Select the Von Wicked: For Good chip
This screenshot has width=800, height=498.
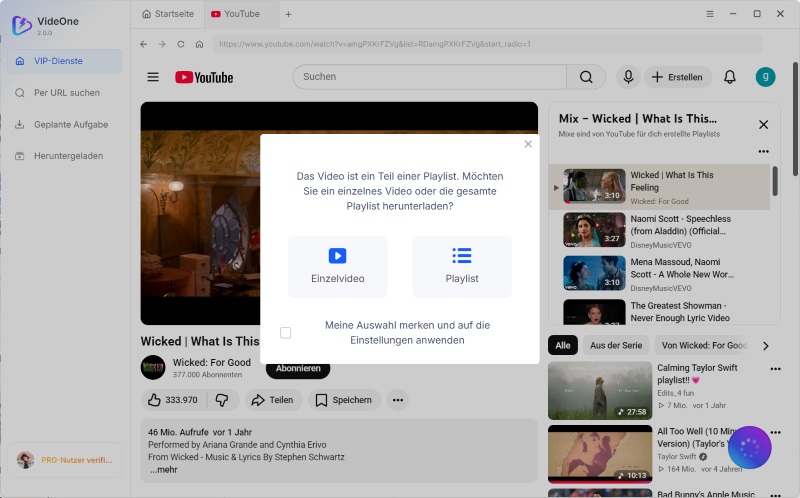tap(702, 345)
